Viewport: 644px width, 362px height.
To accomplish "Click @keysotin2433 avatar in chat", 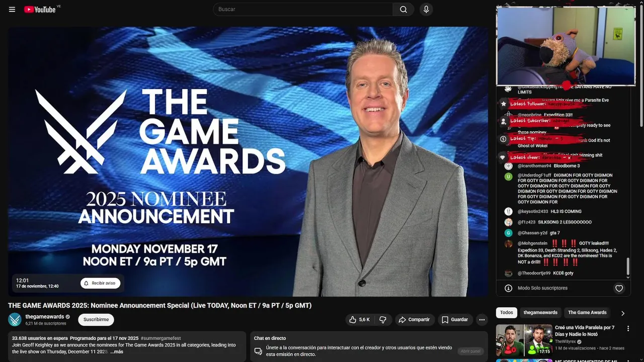I will [x=509, y=212].
